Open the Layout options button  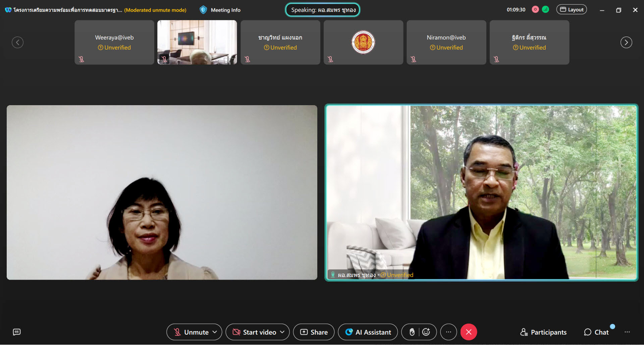(572, 9)
